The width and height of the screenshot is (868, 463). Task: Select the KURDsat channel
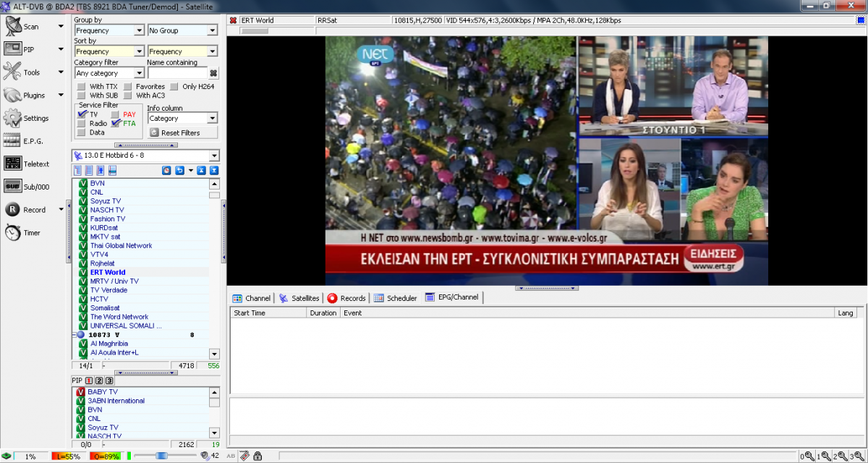pos(106,228)
